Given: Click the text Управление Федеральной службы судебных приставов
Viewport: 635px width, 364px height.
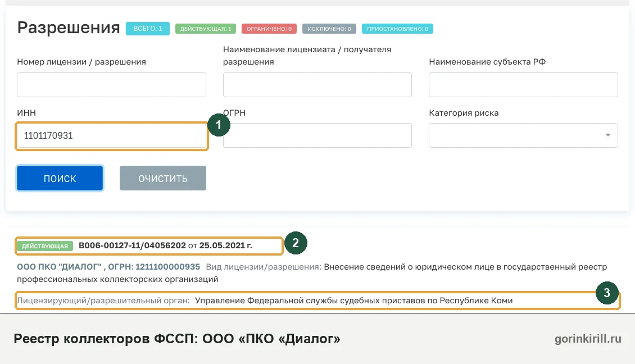Looking at the screenshot, I should click(310, 301).
